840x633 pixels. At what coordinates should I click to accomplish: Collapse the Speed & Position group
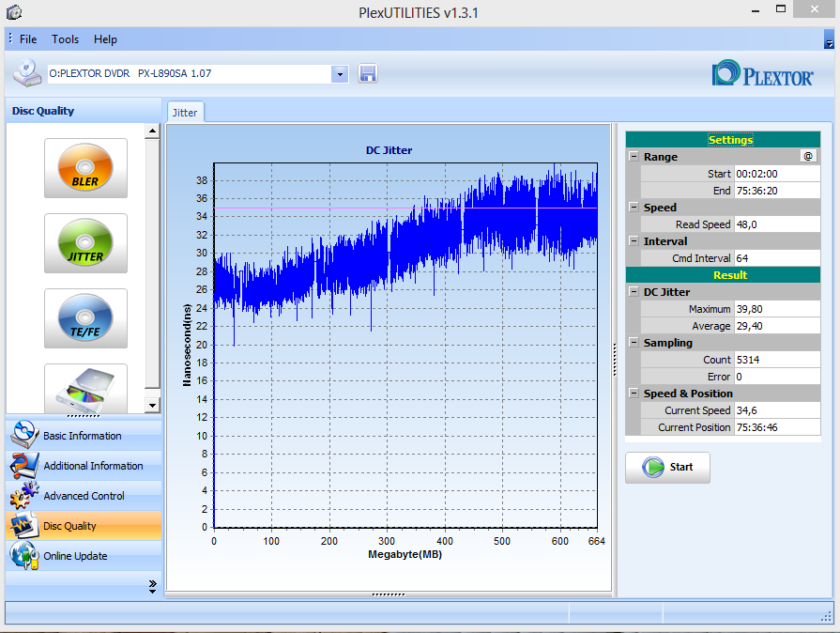click(634, 393)
